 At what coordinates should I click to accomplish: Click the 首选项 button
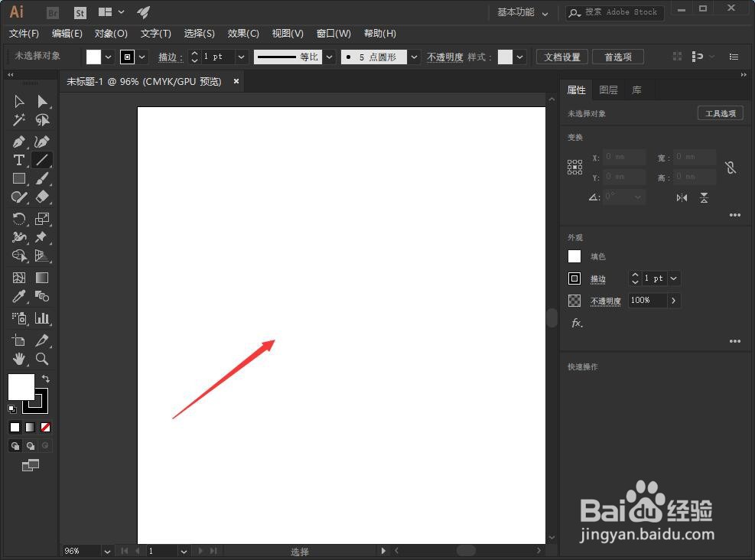(618, 57)
